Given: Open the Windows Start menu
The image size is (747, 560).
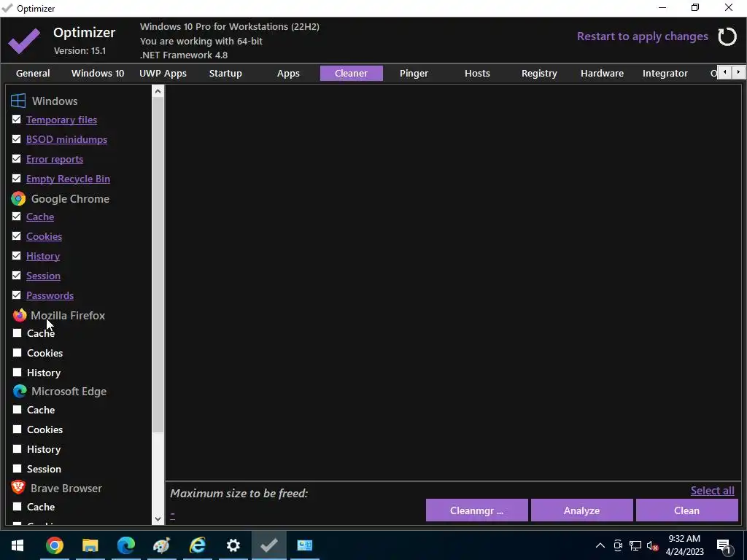Looking at the screenshot, I should tap(18, 545).
